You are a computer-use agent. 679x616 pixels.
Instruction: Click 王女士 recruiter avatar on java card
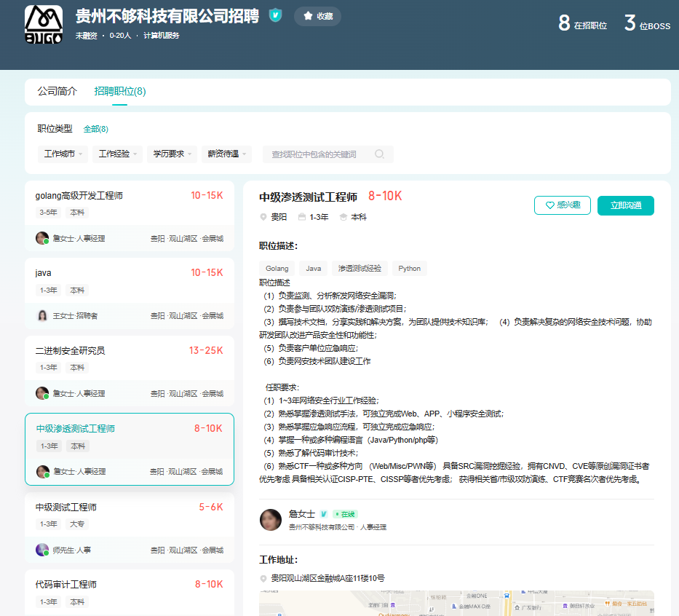tap(42, 316)
